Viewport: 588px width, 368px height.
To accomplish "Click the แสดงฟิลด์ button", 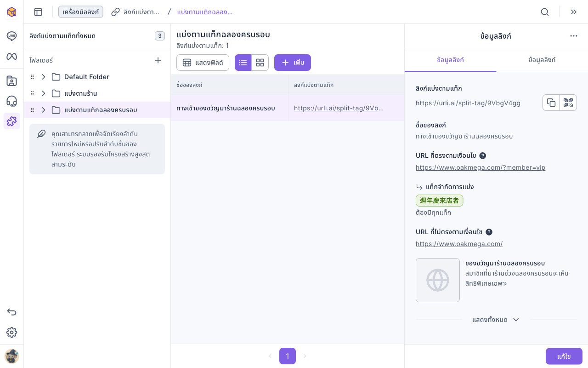I will click(x=203, y=63).
